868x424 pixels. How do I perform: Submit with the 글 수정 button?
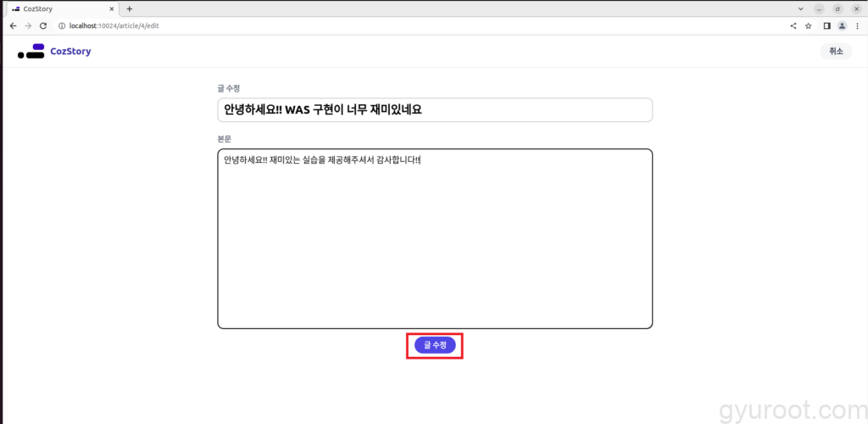click(x=435, y=345)
